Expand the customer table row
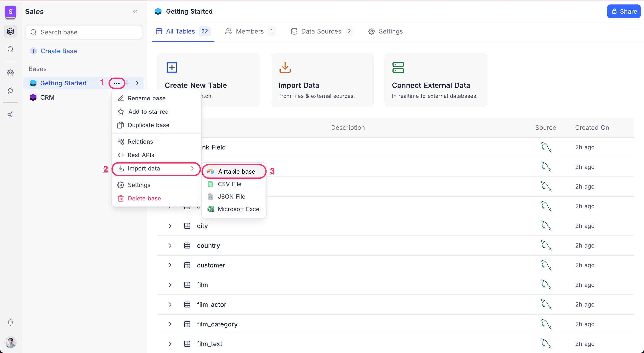This screenshot has height=353, width=644. (170, 265)
